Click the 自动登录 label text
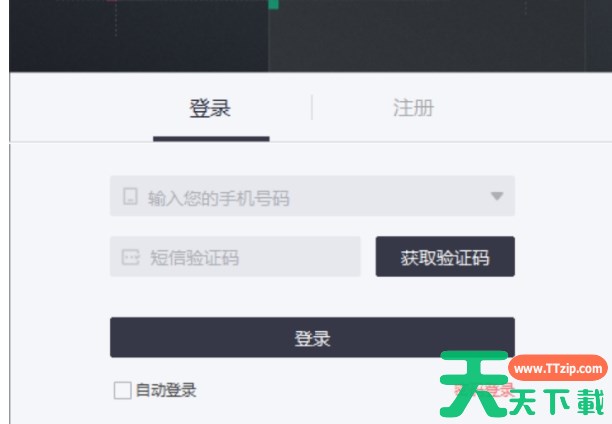This screenshot has height=424, width=612. (x=166, y=390)
